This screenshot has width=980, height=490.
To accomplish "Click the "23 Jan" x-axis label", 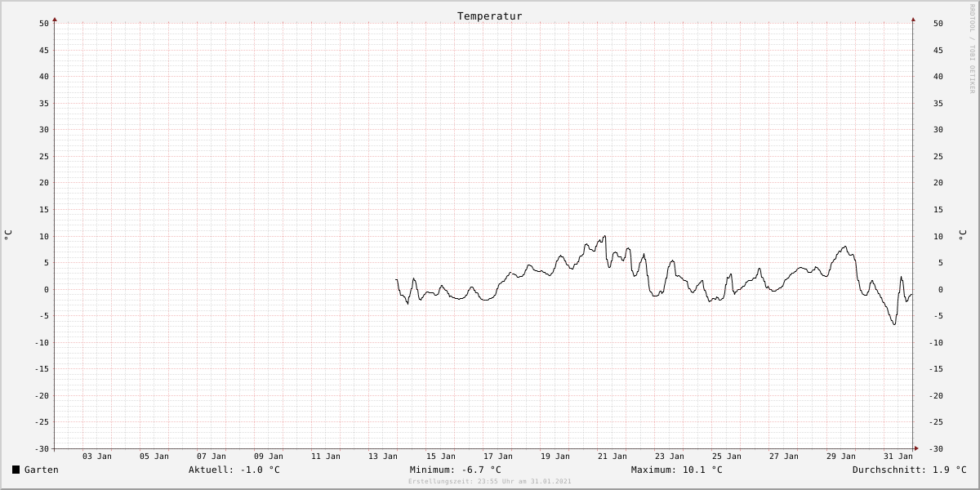I will (670, 457).
